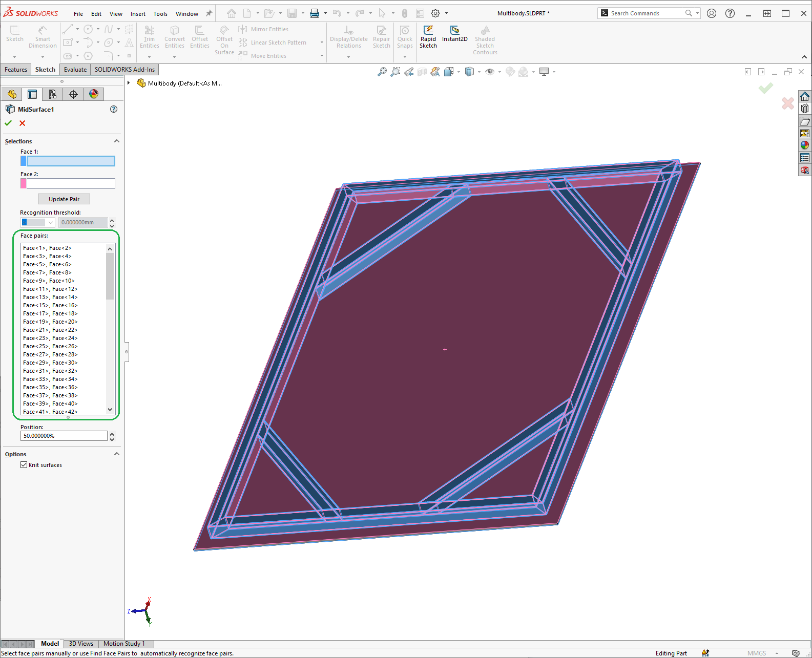812x658 pixels.
Task: Collapse the Options section
Action: 116,454
